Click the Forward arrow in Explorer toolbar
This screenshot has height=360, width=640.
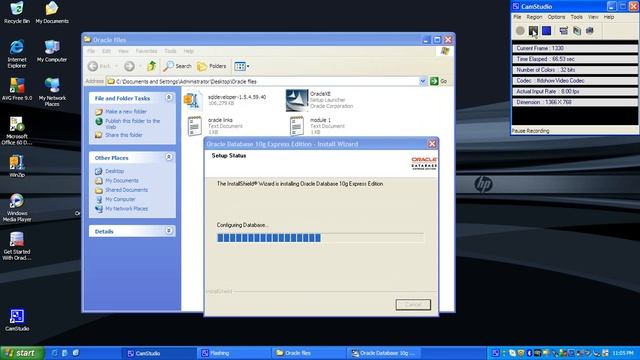click(x=129, y=66)
